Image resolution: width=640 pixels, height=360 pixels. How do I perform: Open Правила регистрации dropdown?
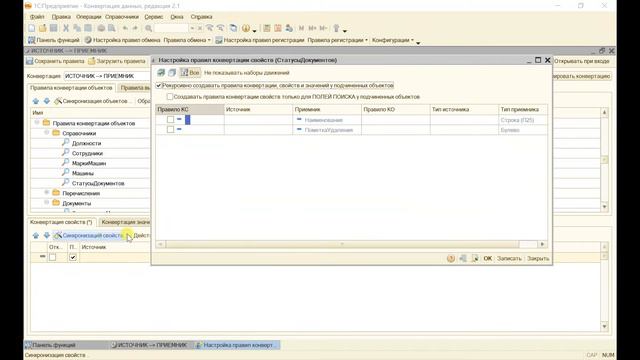338,40
